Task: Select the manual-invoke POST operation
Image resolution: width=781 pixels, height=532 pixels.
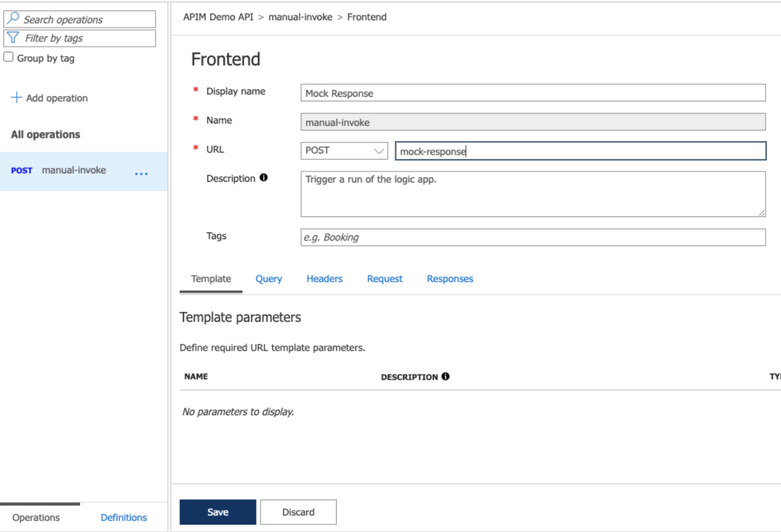Action: [73, 170]
